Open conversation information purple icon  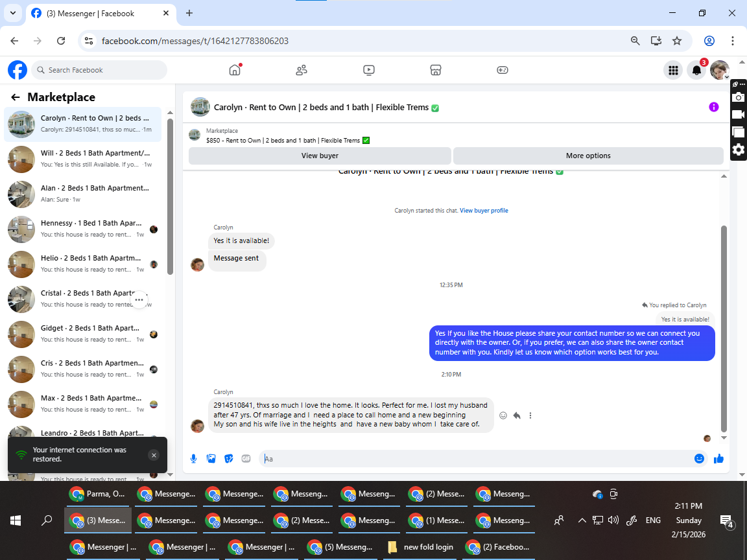[x=713, y=107]
